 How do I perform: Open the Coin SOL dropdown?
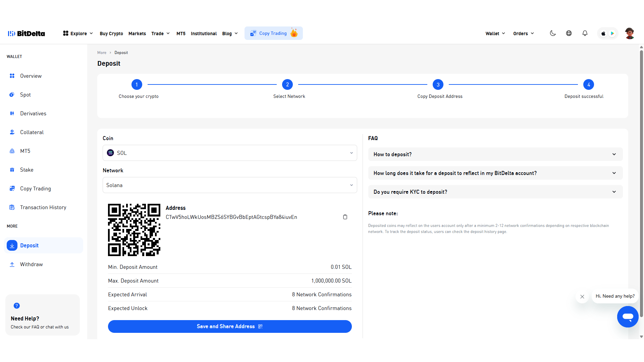(230, 153)
